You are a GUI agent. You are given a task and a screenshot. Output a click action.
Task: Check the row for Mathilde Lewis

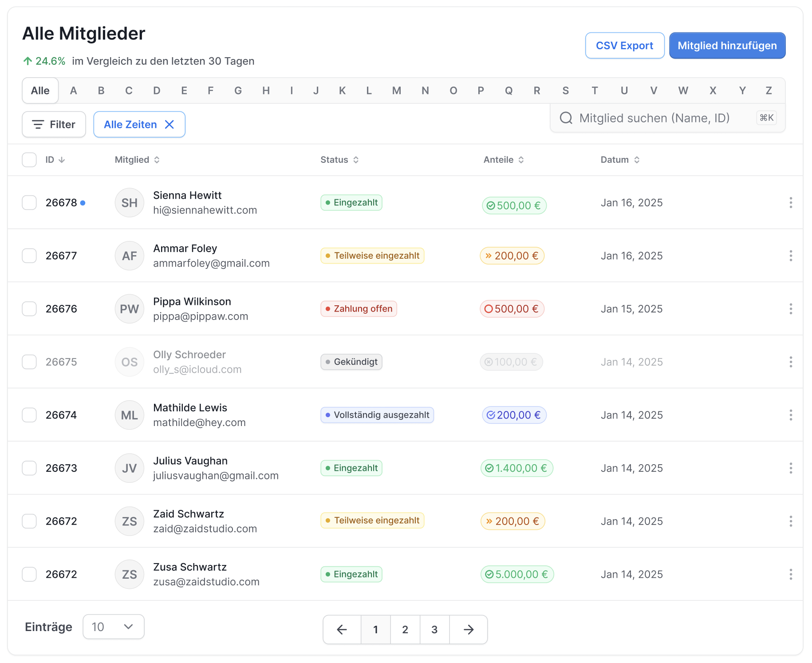(x=29, y=415)
